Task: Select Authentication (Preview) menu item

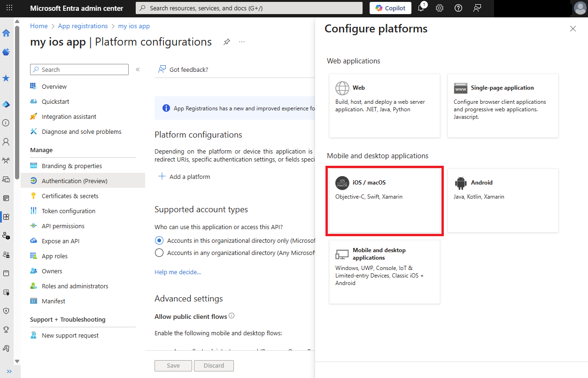Action: 83,181
